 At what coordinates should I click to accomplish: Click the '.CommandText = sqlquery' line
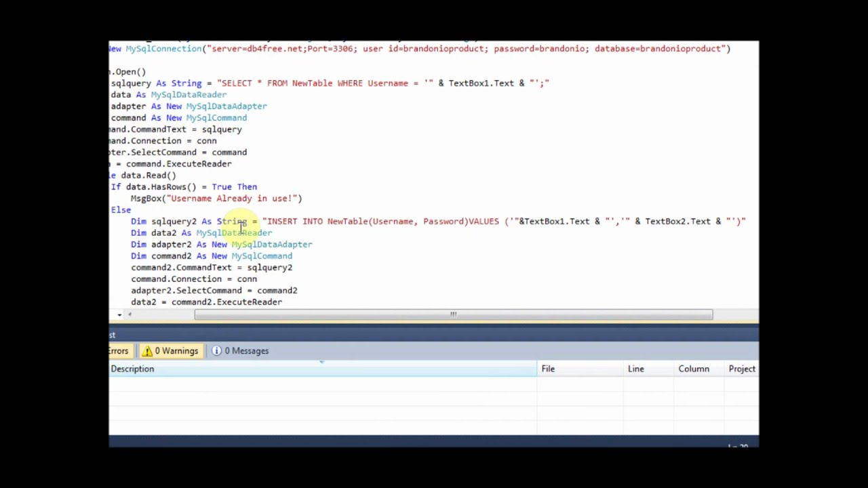click(x=175, y=129)
